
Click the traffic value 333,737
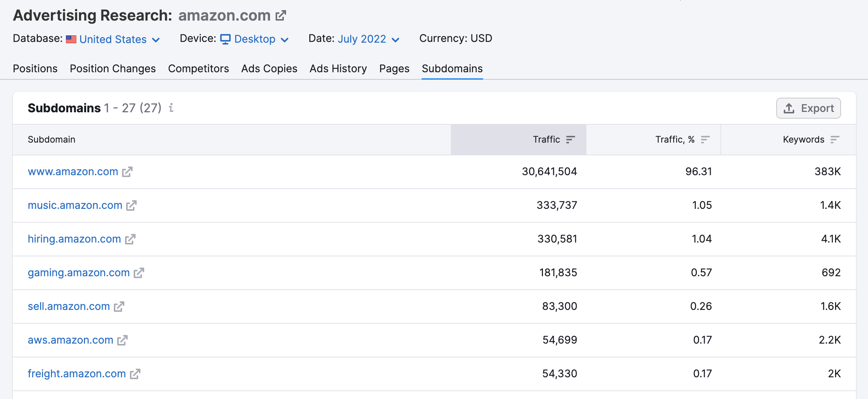[x=557, y=205]
